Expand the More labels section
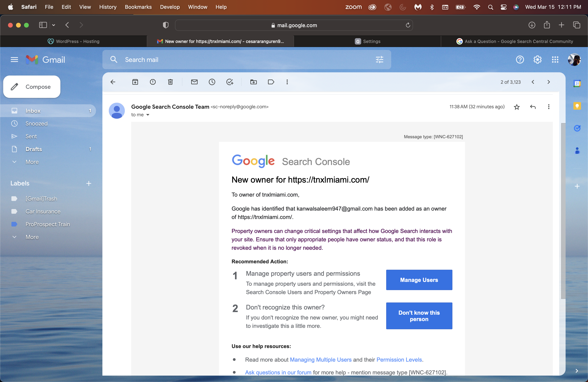Image resolution: width=588 pixels, height=382 pixels. [x=32, y=237]
